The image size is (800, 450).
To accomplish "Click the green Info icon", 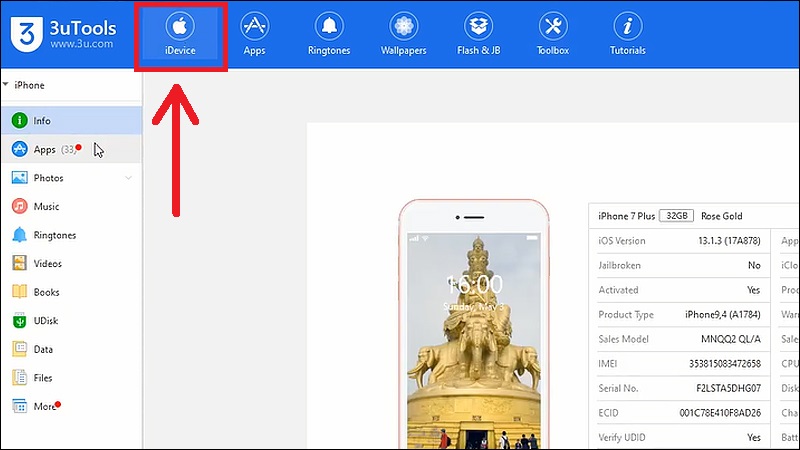I will pos(19,120).
